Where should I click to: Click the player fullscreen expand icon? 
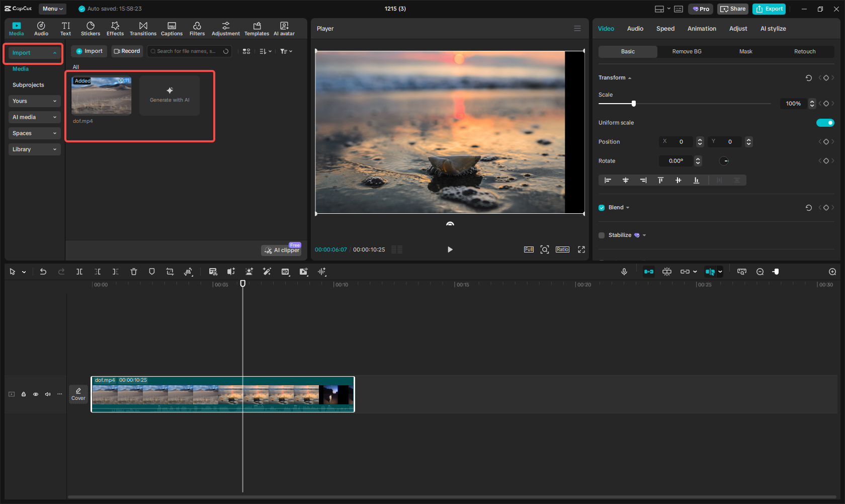[581, 249]
